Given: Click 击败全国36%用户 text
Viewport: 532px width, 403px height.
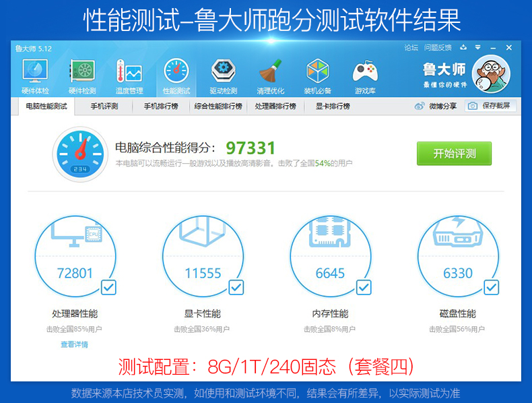Looking at the screenshot, I should click(x=202, y=329).
